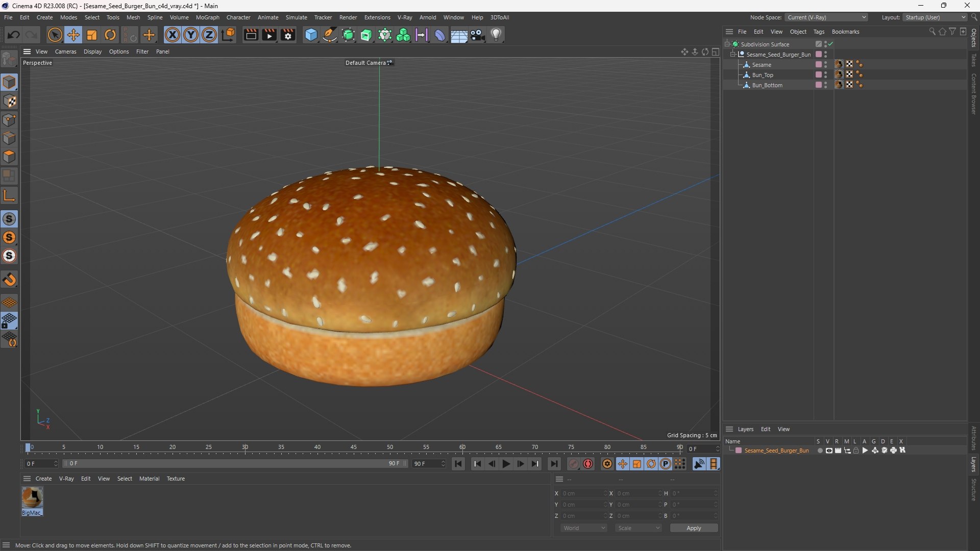Add a Camera object
This screenshot has height=551, width=980.
pyautogui.click(x=478, y=35)
